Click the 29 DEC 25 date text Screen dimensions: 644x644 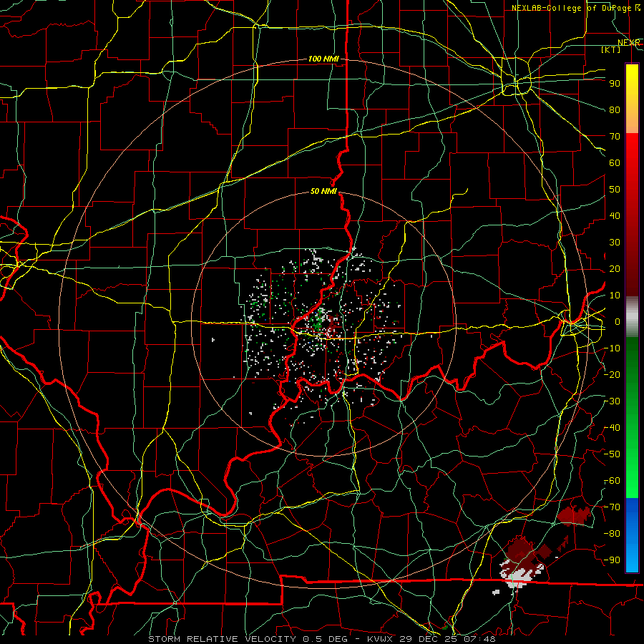pyautogui.click(x=429, y=639)
